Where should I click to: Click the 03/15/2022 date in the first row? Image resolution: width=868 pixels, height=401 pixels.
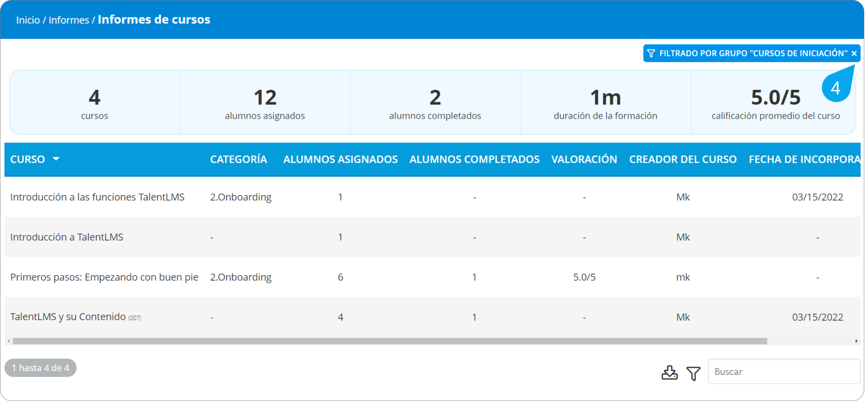pos(818,197)
